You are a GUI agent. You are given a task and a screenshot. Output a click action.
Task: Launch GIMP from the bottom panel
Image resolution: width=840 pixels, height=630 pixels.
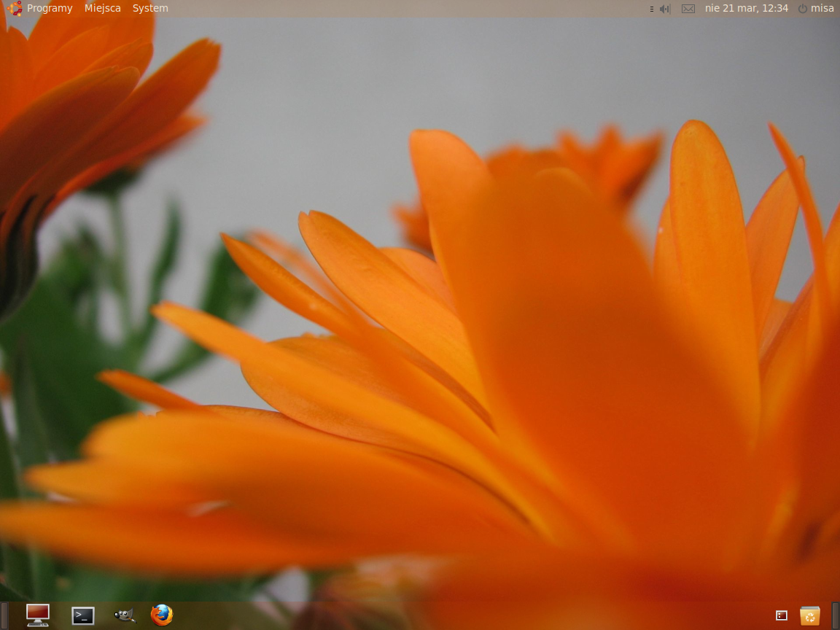[125, 615]
